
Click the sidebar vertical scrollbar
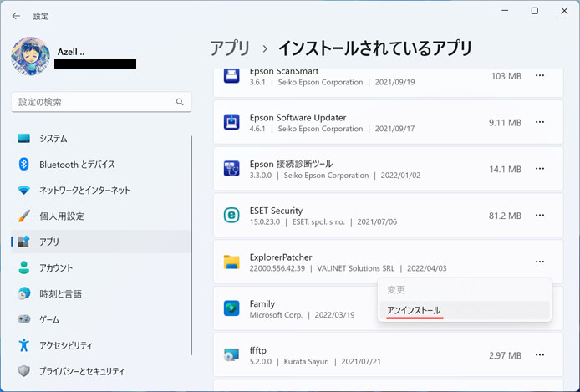[x=191, y=245]
